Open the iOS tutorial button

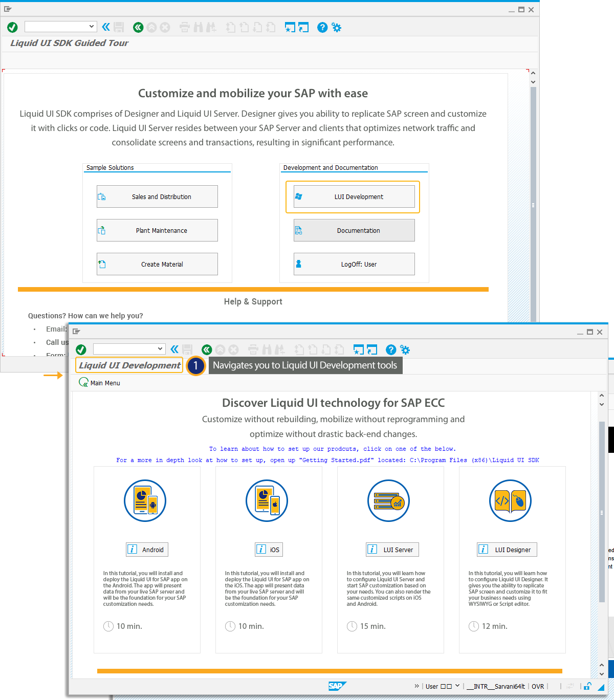click(269, 550)
